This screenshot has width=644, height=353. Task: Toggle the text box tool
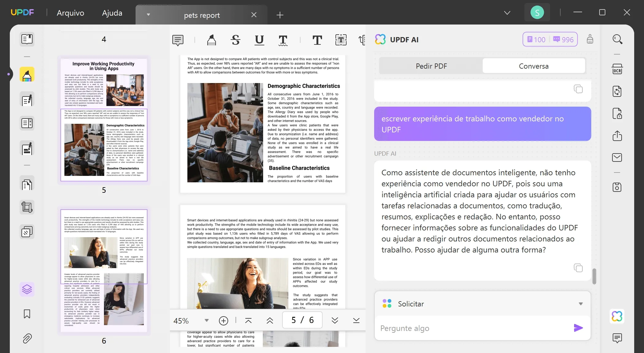pos(341,40)
